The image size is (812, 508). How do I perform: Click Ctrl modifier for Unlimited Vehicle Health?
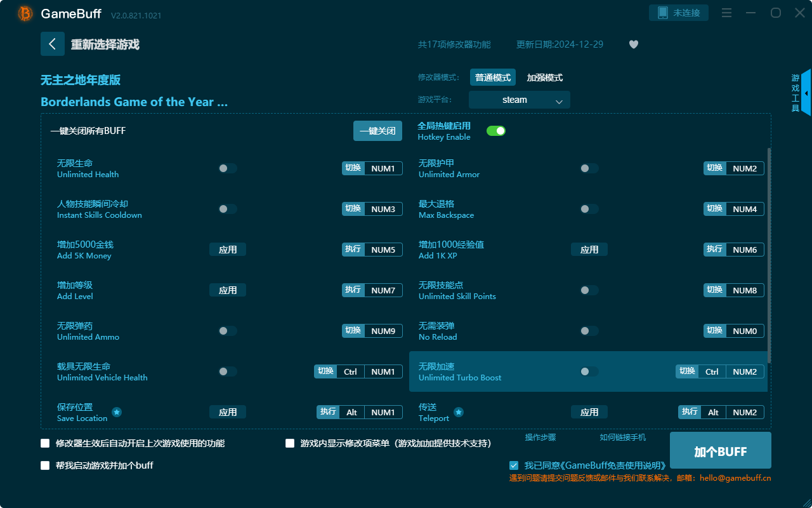(x=351, y=371)
